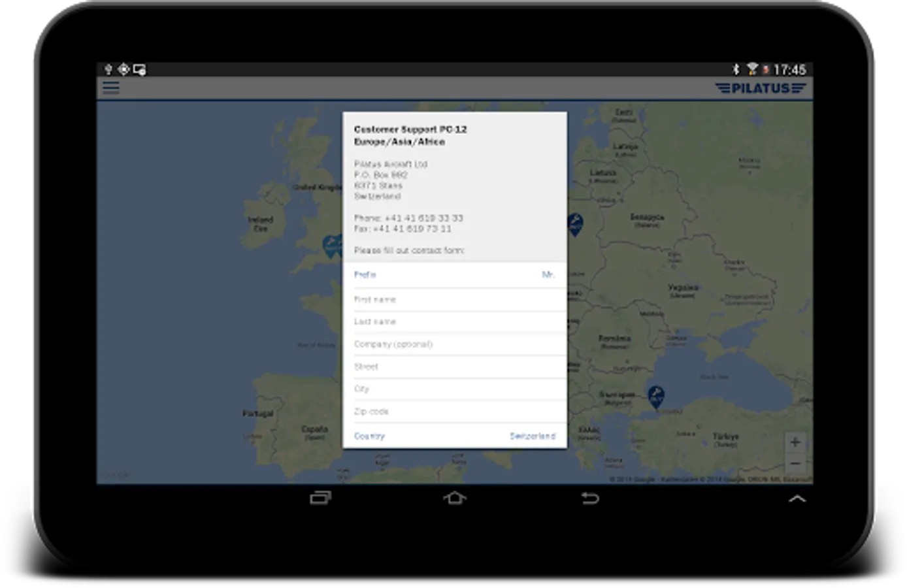Viewport: 907px width, 588px height.
Task: Tap the fax number +41 41 619 73 11
Action: 412,229
